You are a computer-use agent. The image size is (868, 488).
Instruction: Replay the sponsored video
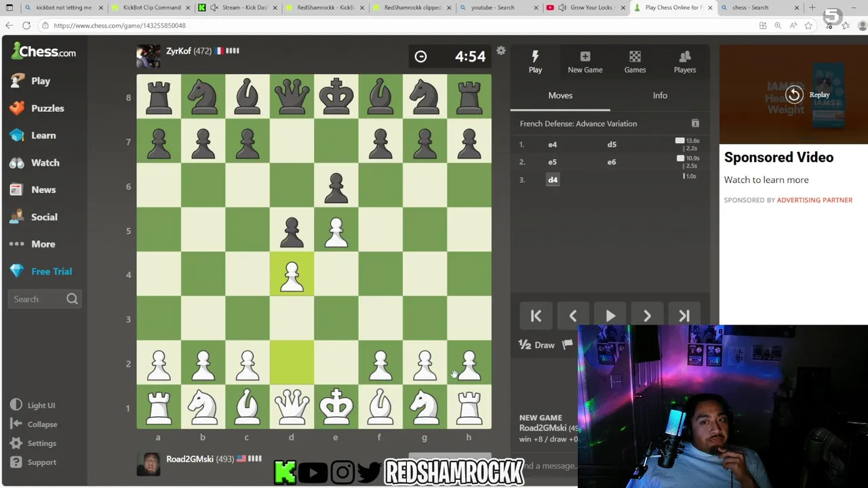806,95
